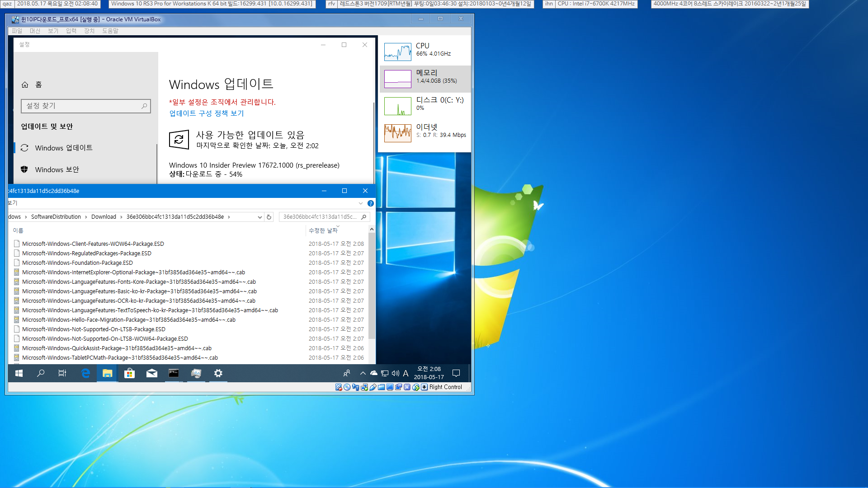Open 파일 menu in VirtualBox
The width and height of the screenshot is (868, 488).
point(17,31)
